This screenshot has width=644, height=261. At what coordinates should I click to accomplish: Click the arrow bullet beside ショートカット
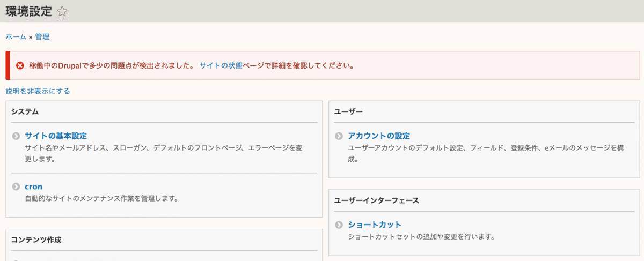pos(339,225)
